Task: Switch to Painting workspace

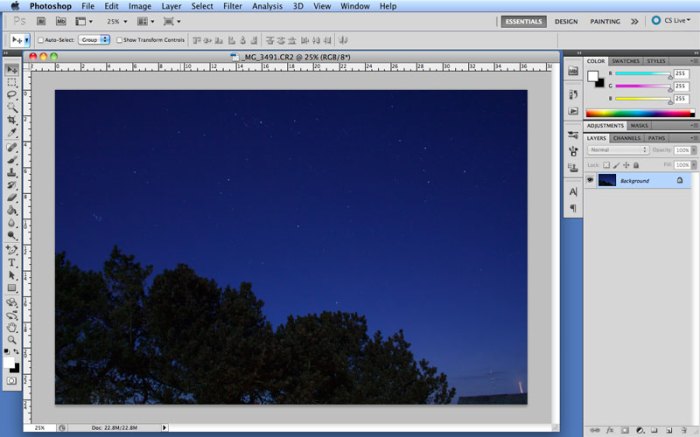Action: pos(605,21)
